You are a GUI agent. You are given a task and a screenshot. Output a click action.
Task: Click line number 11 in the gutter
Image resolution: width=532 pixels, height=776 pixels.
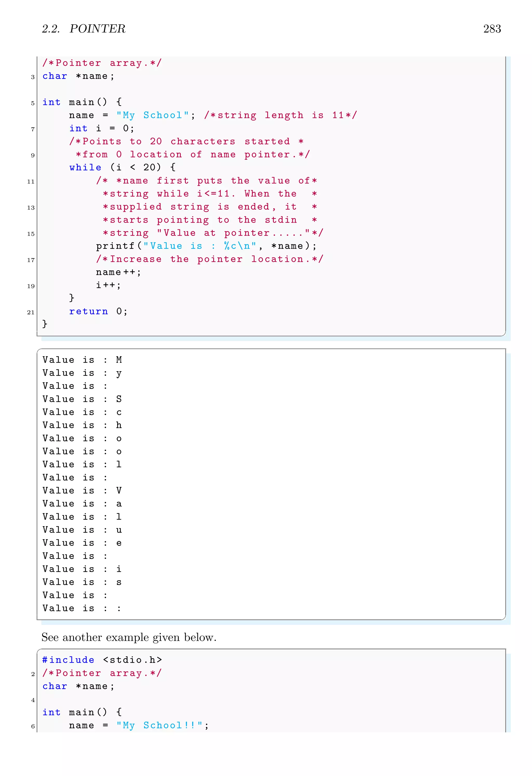(31, 182)
